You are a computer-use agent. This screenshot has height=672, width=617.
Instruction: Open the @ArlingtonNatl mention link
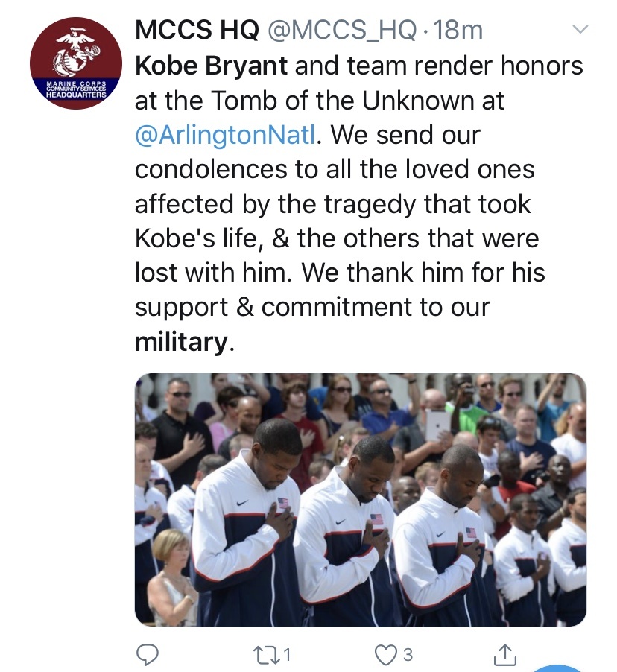tap(230, 135)
